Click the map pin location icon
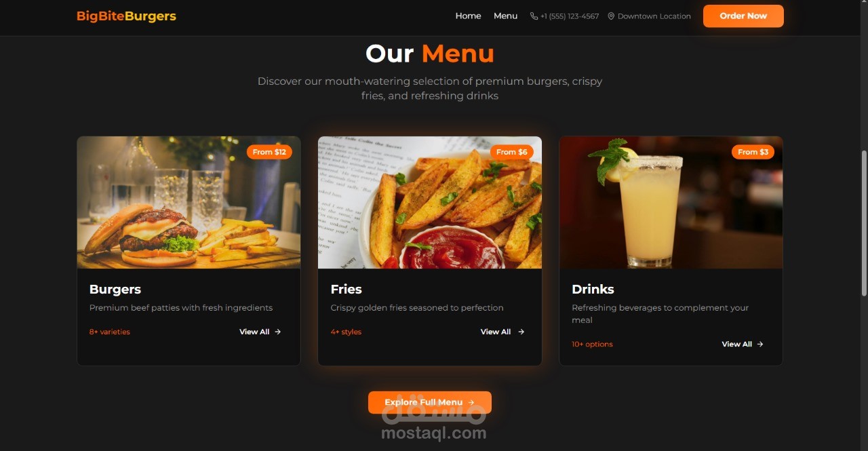This screenshot has height=451, width=868. pyautogui.click(x=611, y=16)
